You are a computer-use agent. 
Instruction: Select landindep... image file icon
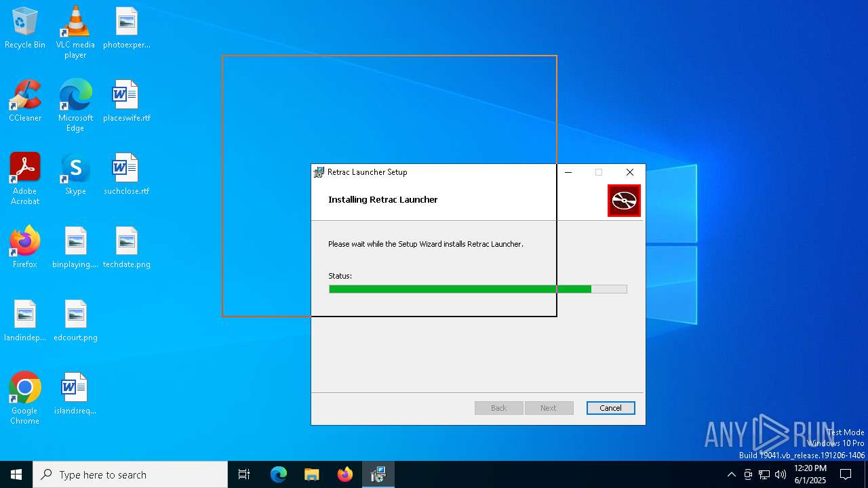[x=25, y=321]
